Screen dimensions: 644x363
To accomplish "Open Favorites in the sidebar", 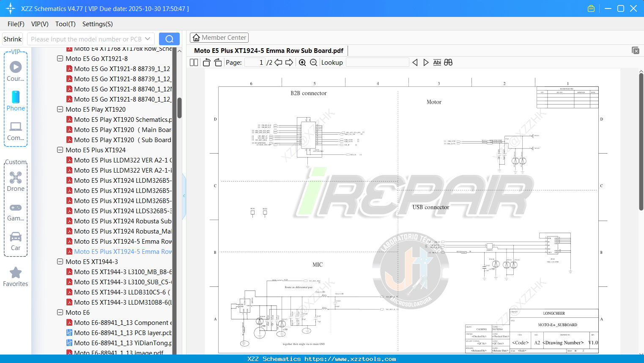I will click(16, 277).
